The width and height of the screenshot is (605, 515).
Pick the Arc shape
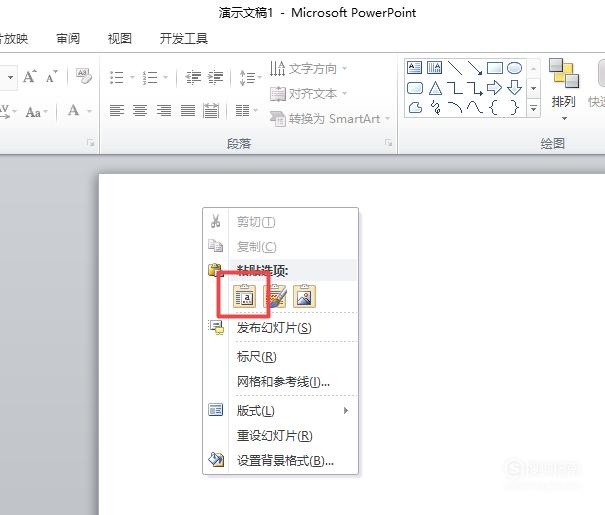click(x=455, y=108)
